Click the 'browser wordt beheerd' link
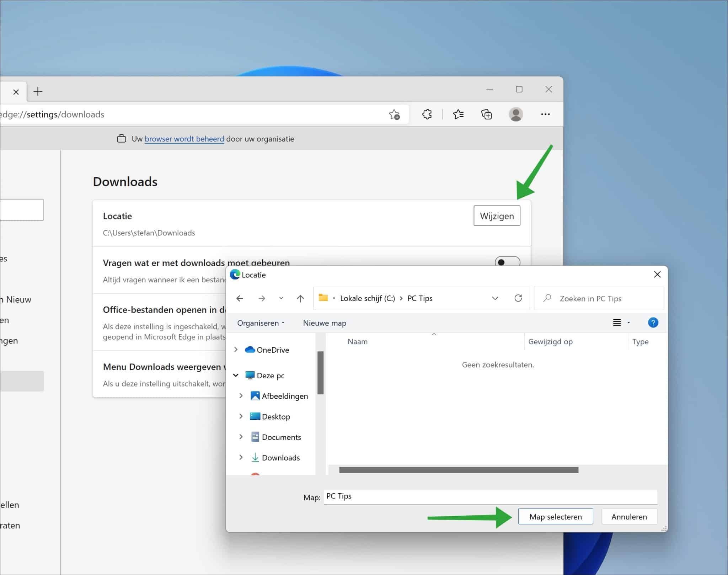 pyautogui.click(x=184, y=139)
